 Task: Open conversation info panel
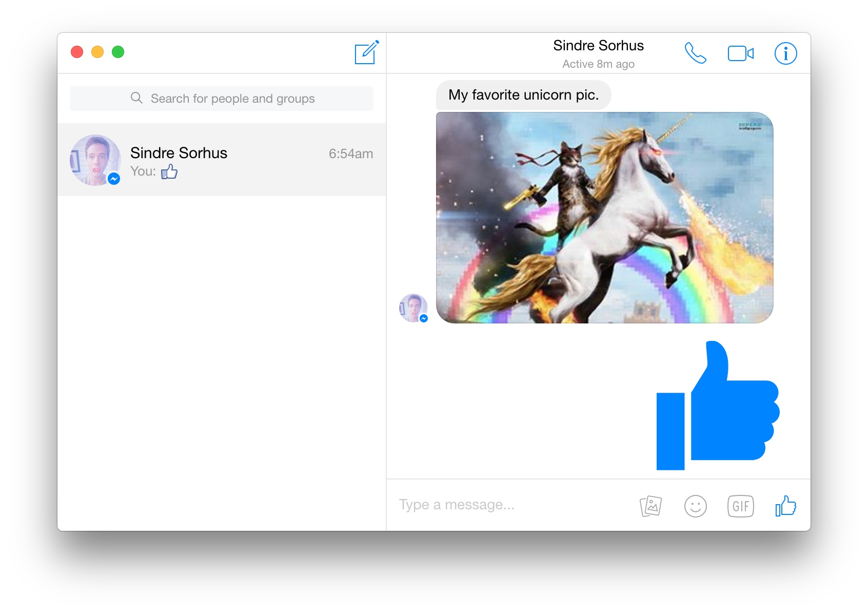pyautogui.click(x=785, y=53)
